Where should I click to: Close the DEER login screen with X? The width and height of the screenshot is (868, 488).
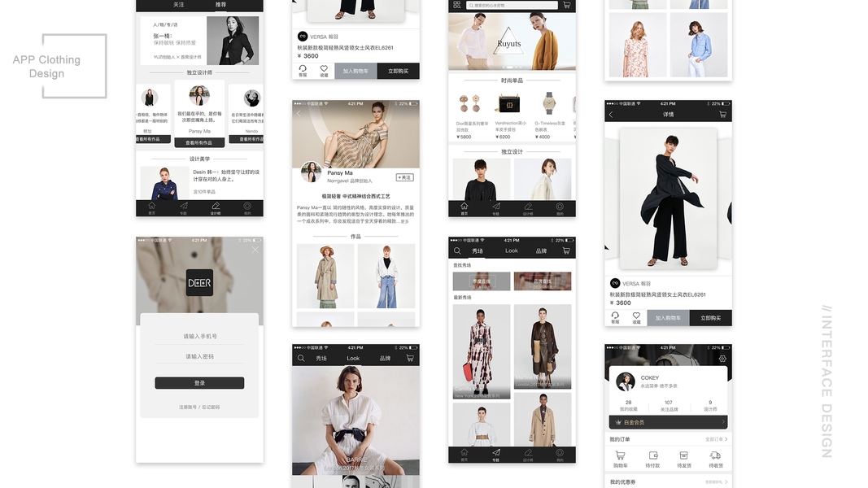(x=255, y=250)
